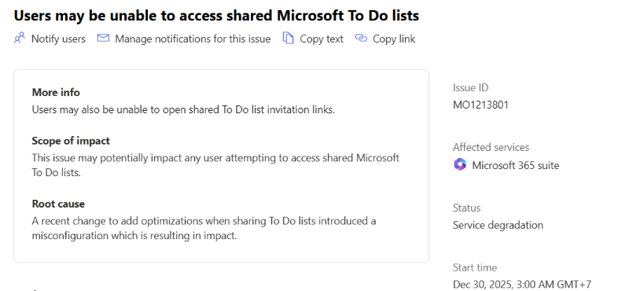Click the Service degradation status value
Viewport: 644px width, 291px height.
tap(499, 225)
